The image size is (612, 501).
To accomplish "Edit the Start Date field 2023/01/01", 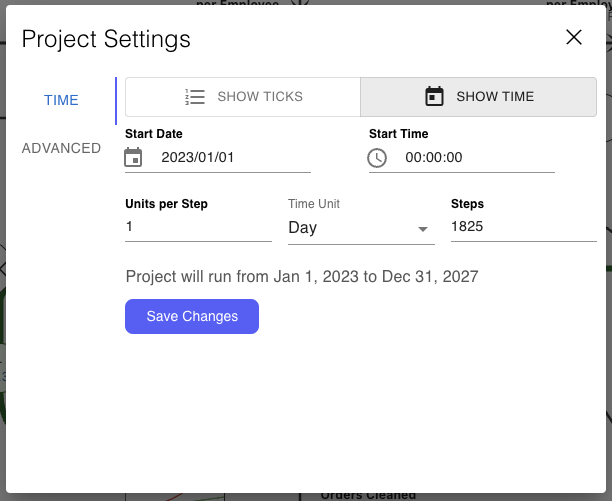I will pos(230,157).
